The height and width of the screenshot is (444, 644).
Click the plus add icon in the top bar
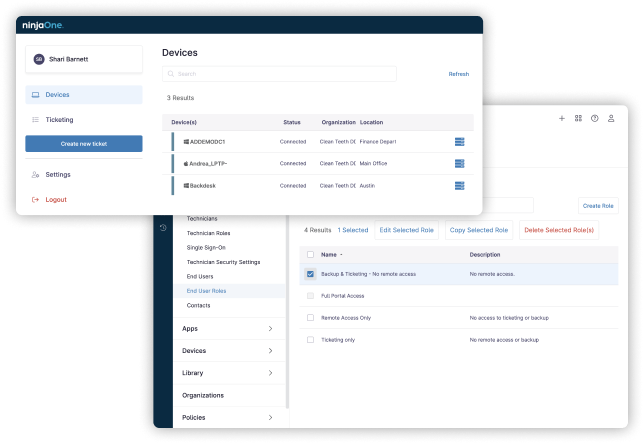(x=562, y=118)
